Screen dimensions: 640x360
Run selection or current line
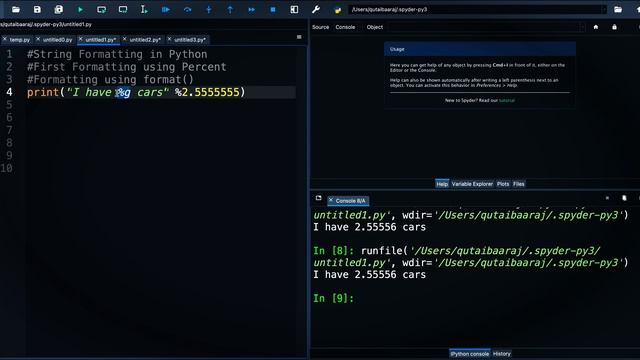pyautogui.click(x=144, y=9)
